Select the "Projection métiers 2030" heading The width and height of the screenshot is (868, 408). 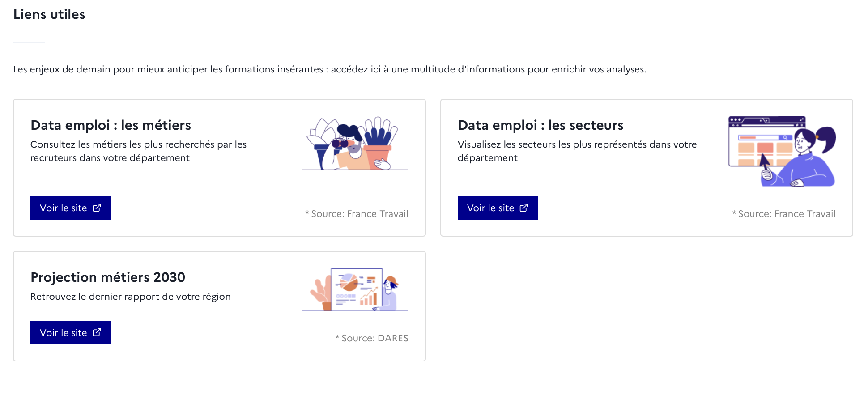click(x=108, y=277)
